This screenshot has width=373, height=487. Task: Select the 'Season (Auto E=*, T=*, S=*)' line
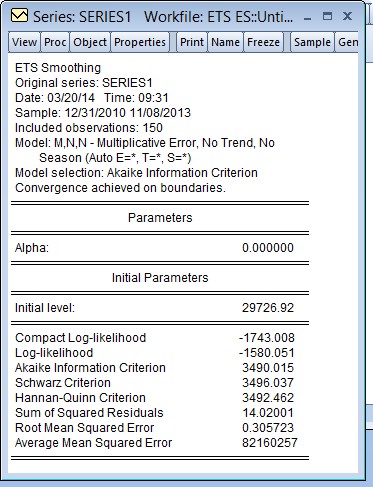pos(115,158)
